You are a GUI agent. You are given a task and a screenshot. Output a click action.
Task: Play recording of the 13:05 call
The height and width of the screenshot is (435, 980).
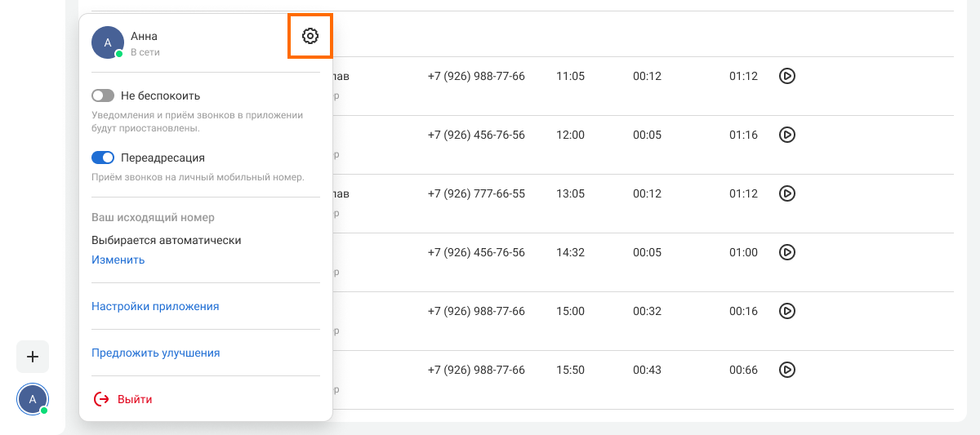[x=786, y=193]
